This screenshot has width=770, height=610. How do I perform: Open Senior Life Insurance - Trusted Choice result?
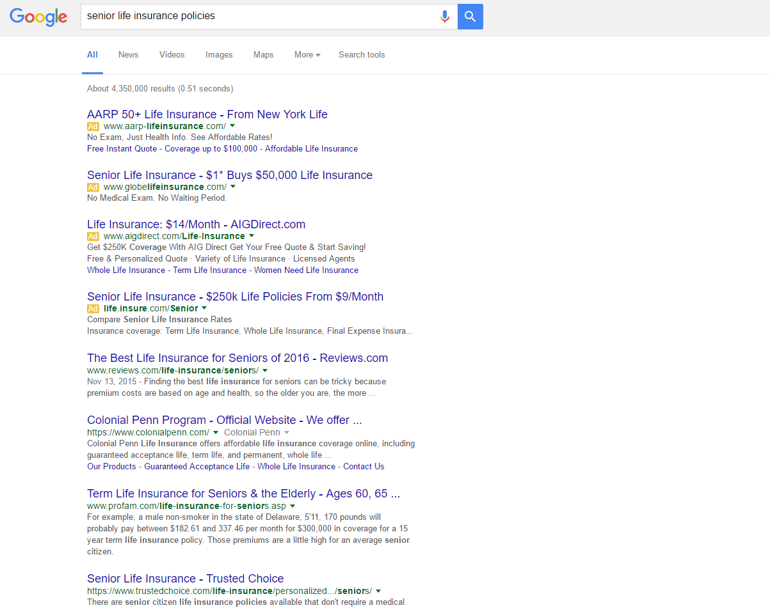point(185,578)
